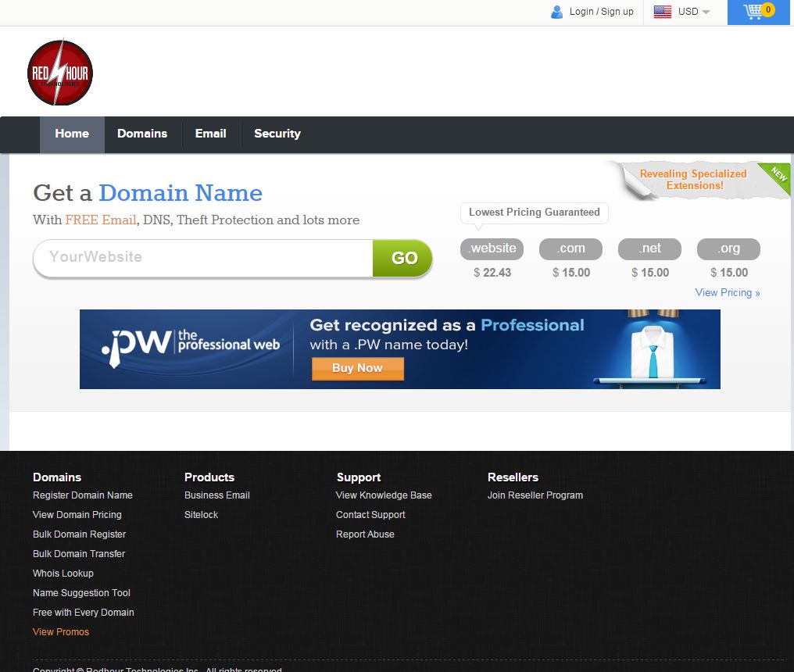Open Free with Every Domain link
794x672 pixels.
pyautogui.click(x=83, y=613)
